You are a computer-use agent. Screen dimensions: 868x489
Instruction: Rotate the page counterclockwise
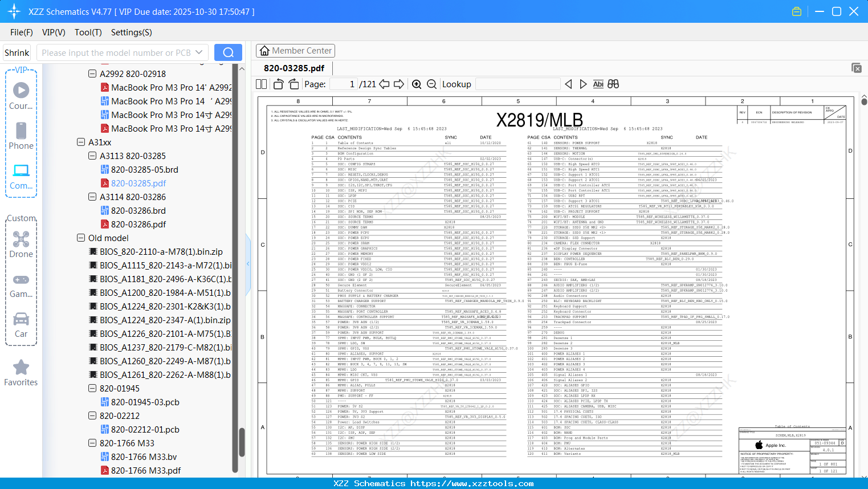279,84
